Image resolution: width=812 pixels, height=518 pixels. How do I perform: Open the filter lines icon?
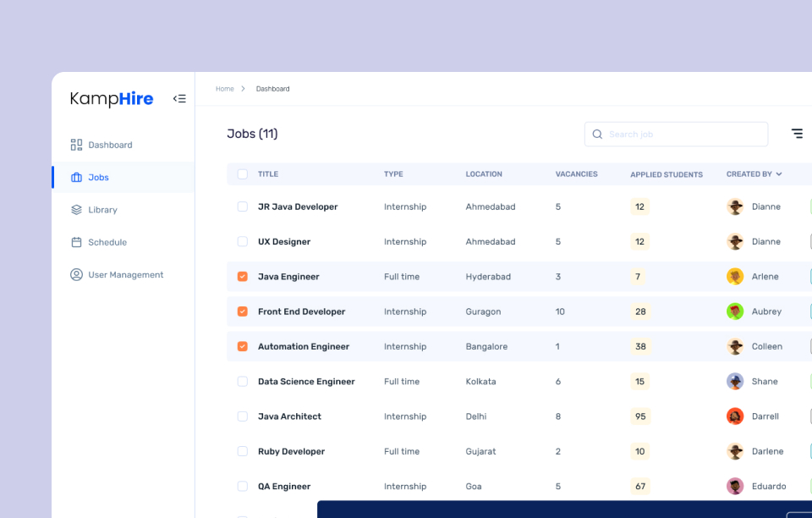tap(797, 134)
